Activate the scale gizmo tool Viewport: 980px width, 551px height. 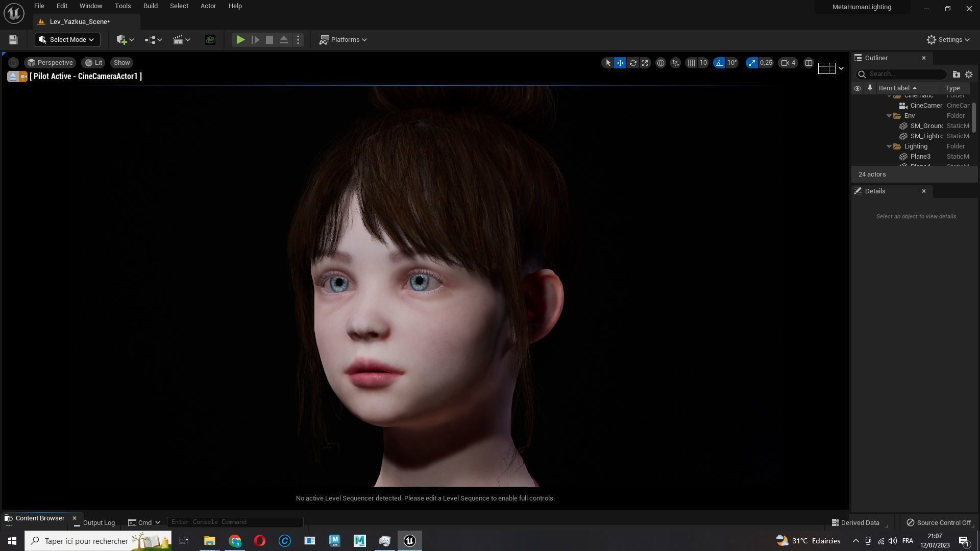click(x=645, y=63)
